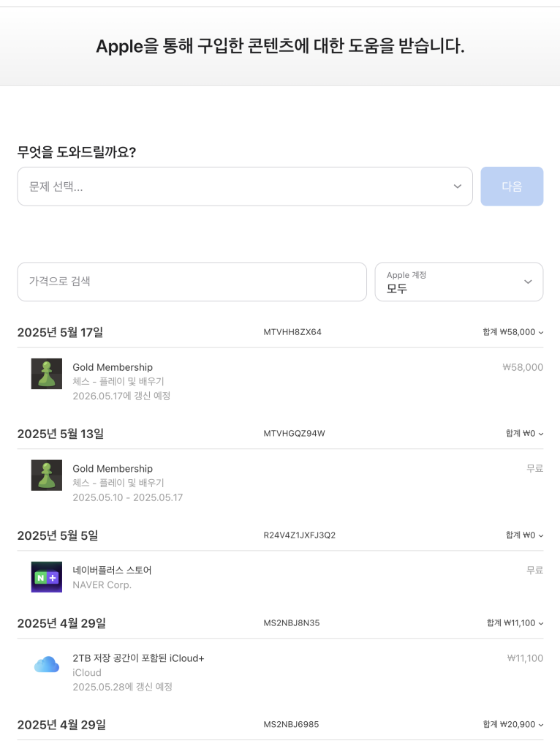Click the 다음 next button
This screenshot has width=560, height=749.
pyautogui.click(x=512, y=187)
